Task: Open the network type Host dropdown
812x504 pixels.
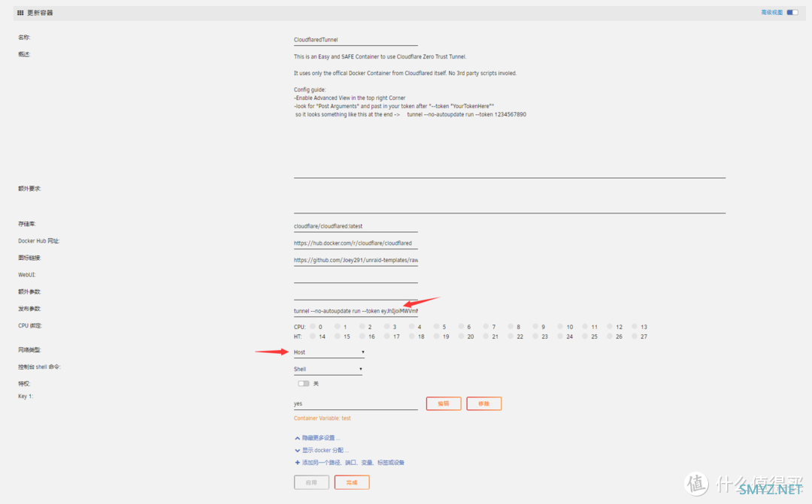Action: click(329, 352)
